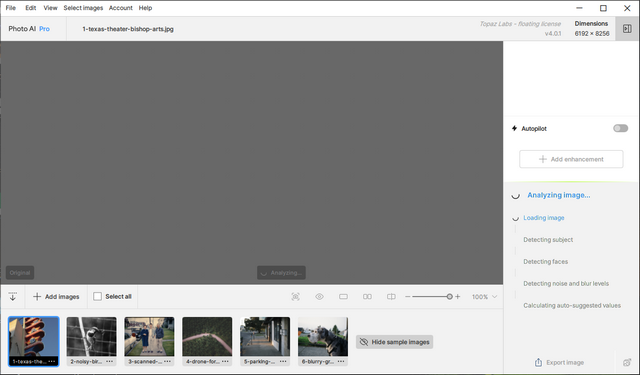Open the 100% zoom dropdown
640x375 pixels.
[484, 297]
